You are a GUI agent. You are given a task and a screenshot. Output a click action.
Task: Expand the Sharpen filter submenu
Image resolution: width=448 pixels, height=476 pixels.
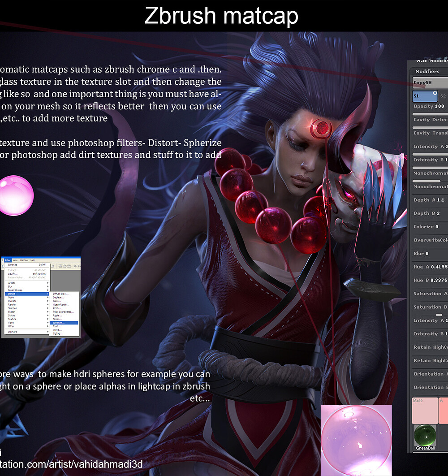click(27, 308)
